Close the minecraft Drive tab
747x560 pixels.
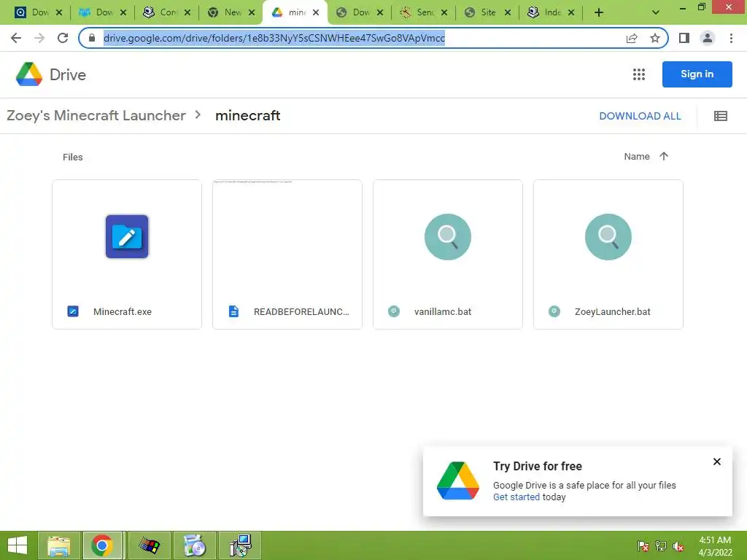point(316,12)
